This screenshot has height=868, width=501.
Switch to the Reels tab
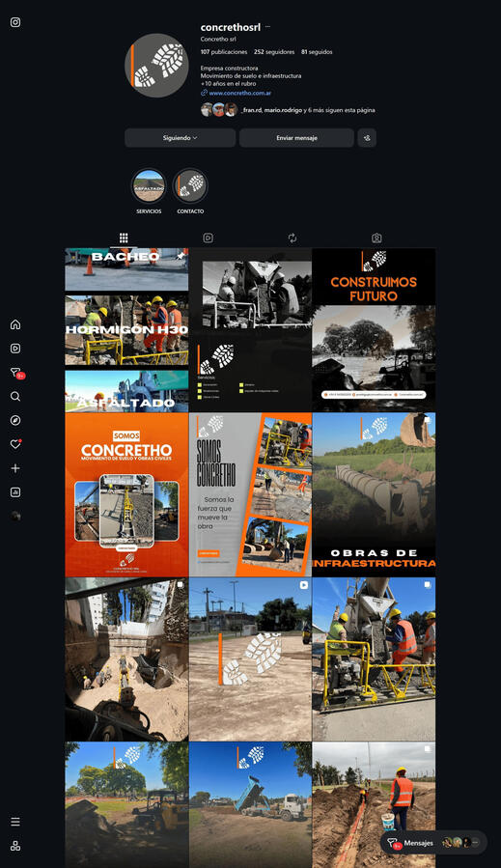209,238
